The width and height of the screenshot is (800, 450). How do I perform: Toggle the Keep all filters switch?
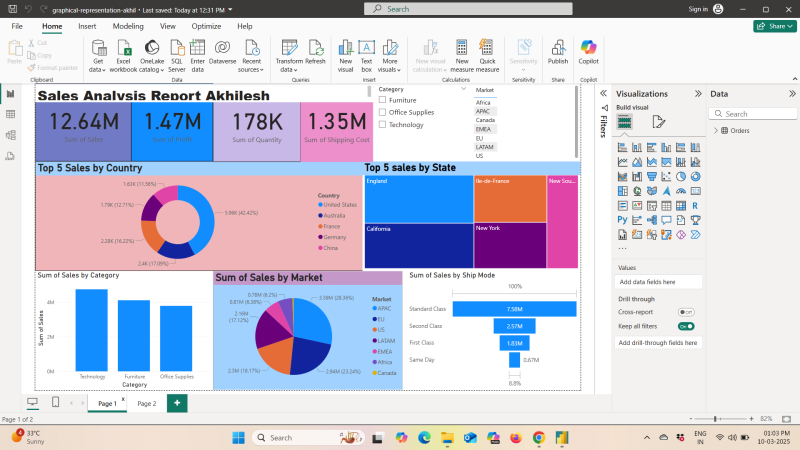click(686, 327)
